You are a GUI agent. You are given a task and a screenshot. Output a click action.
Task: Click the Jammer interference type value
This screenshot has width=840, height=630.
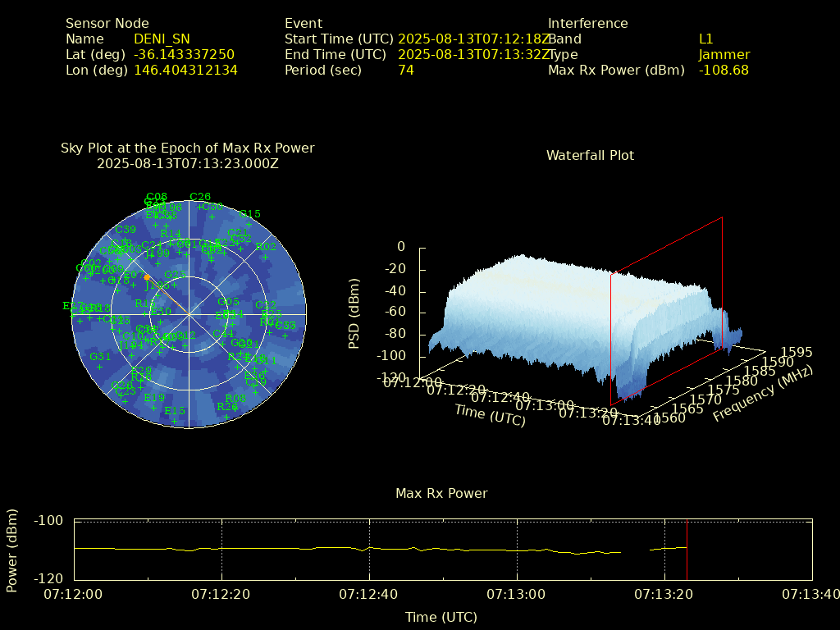(x=724, y=55)
